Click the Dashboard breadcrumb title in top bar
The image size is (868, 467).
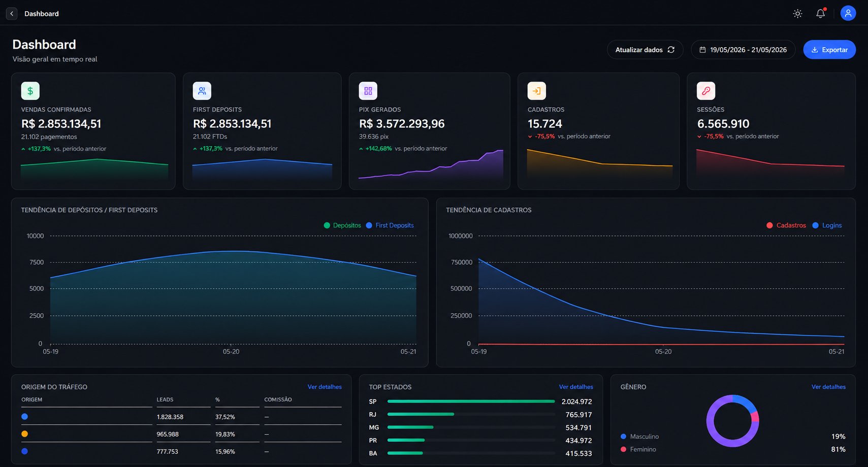(x=41, y=14)
